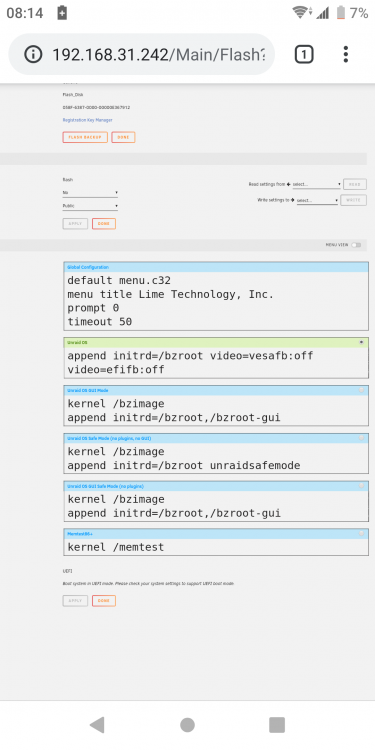Click Done below the Public dropdown
The width and height of the screenshot is (375, 750).
pyautogui.click(x=104, y=223)
